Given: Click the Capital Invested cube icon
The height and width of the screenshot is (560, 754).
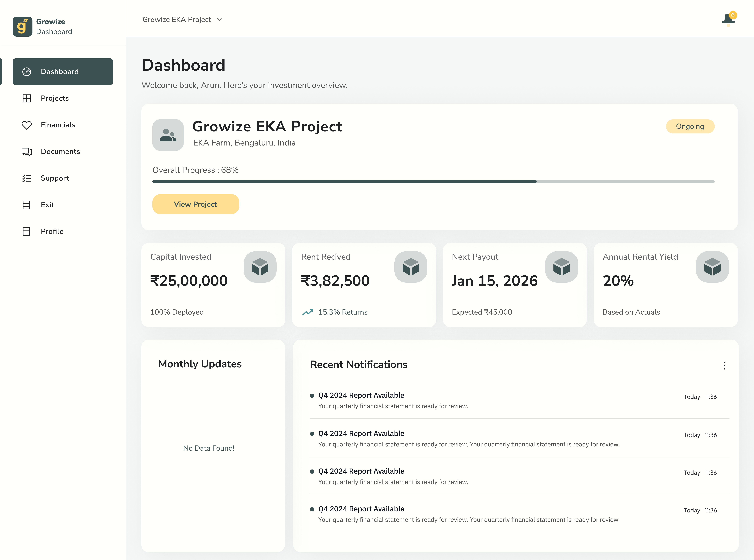Looking at the screenshot, I should (260, 267).
